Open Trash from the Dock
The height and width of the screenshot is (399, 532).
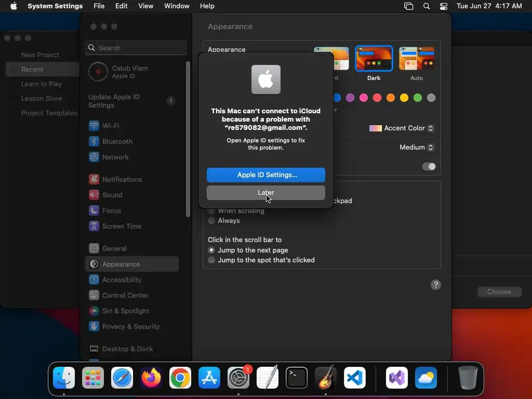468,378
